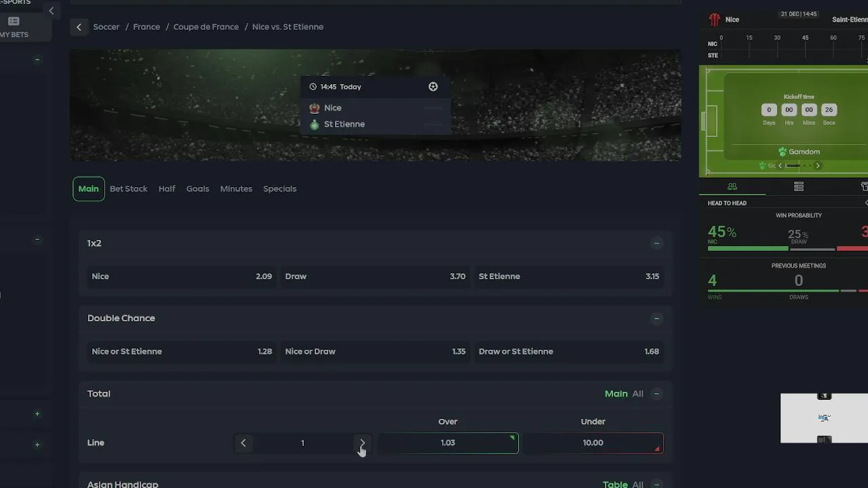Select All filter in Asian Handicap
The width and height of the screenshot is (868, 488).
click(637, 484)
